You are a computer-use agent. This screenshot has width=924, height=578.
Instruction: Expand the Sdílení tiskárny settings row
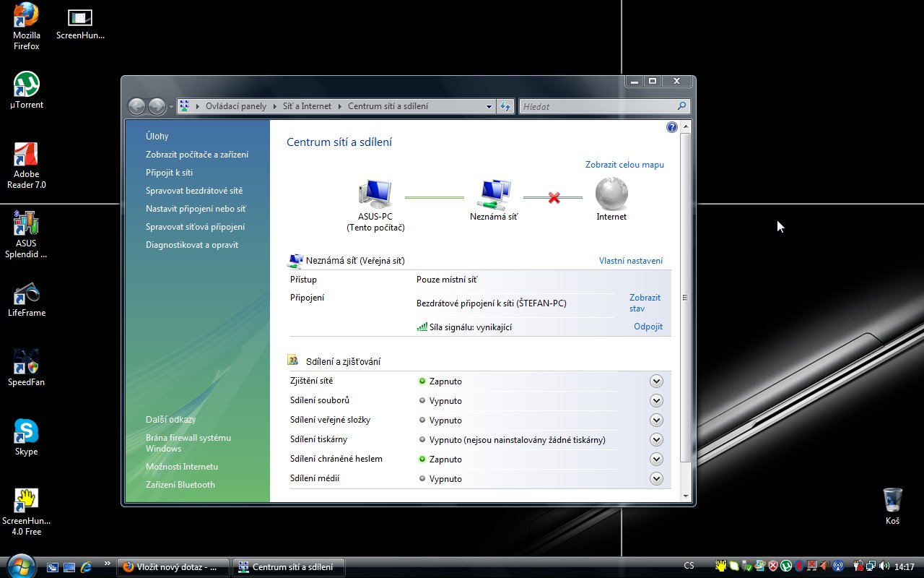click(656, 440)
